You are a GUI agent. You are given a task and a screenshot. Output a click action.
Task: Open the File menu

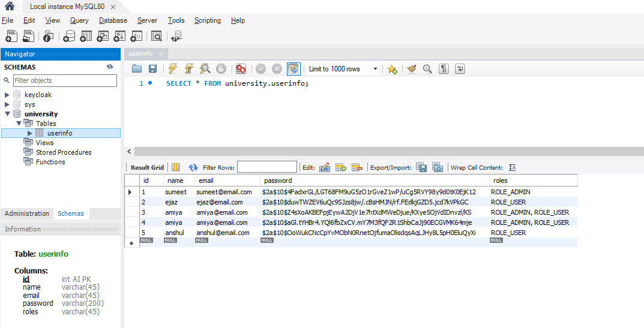(7, 20)
